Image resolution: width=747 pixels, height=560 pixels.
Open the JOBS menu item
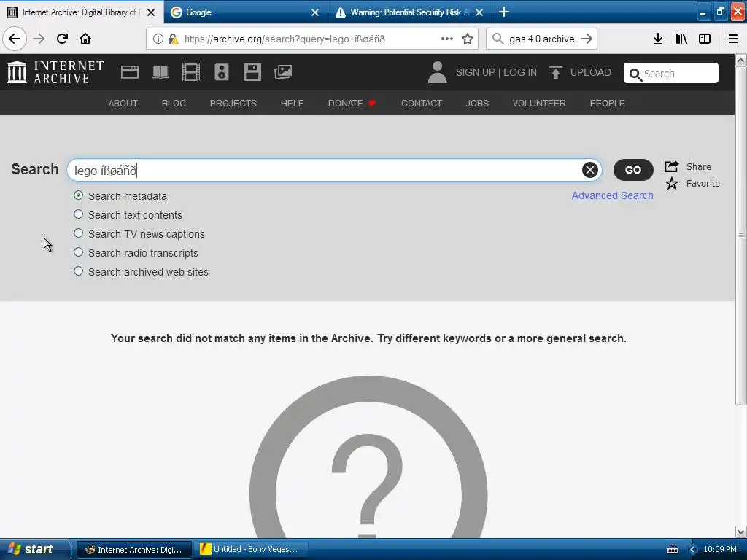(477, 104)
